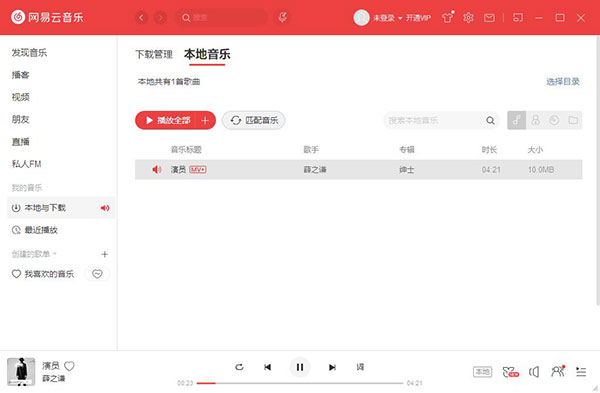The width and height of the screenshot is (600, 393).
Task: Seek on the playback progress bar
Action: tap(300, 383)
